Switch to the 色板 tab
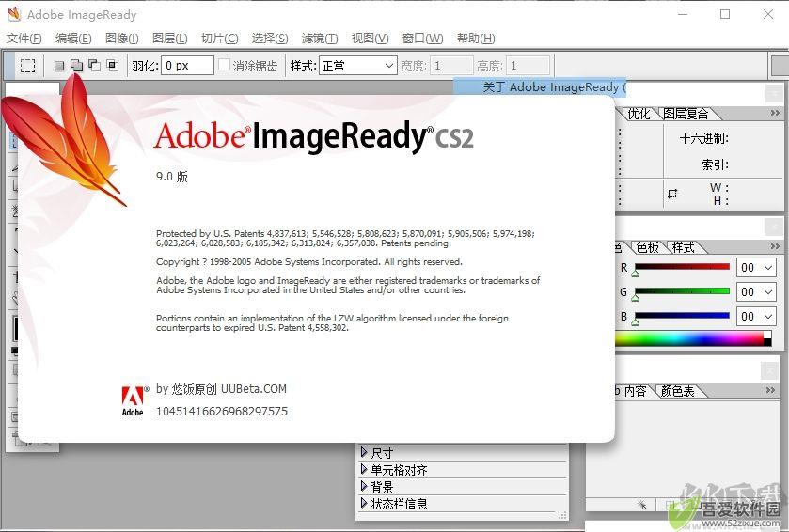The image size is (789, 532). (648, 247)
